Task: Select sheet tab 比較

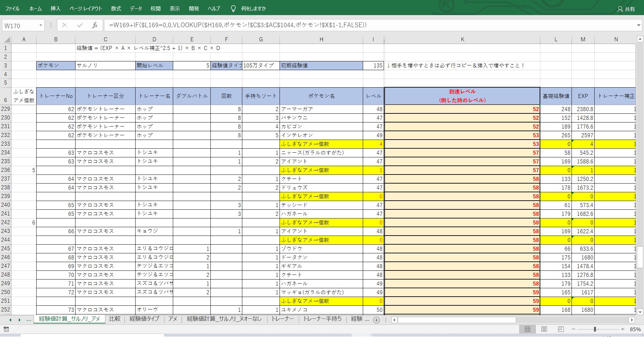Action: tap(114, 319)
